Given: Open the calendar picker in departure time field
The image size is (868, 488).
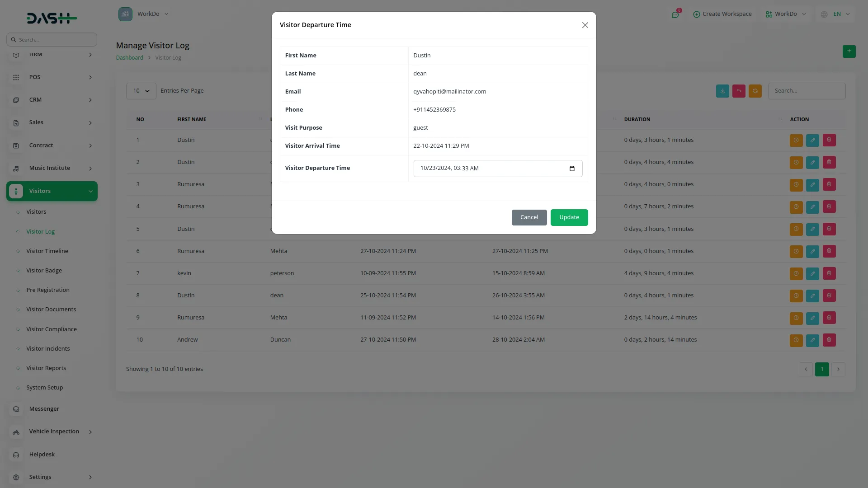Looking at the screenshot, I should [572, 169].
